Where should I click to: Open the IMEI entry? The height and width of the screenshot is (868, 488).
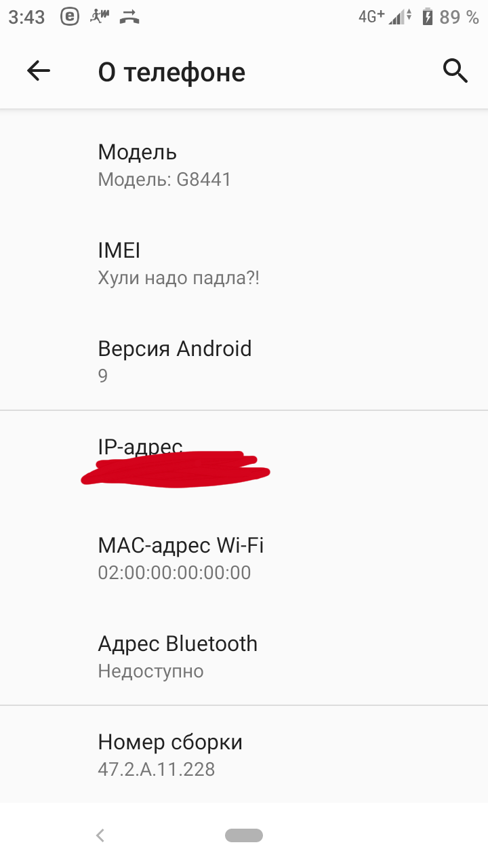[x=244, y=263]
